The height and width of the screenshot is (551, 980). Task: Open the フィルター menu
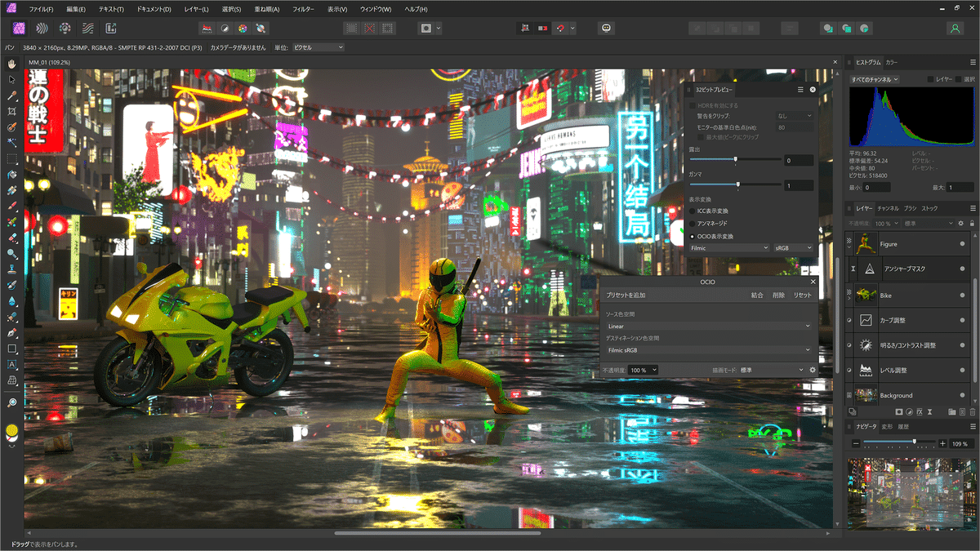[303, 9]
